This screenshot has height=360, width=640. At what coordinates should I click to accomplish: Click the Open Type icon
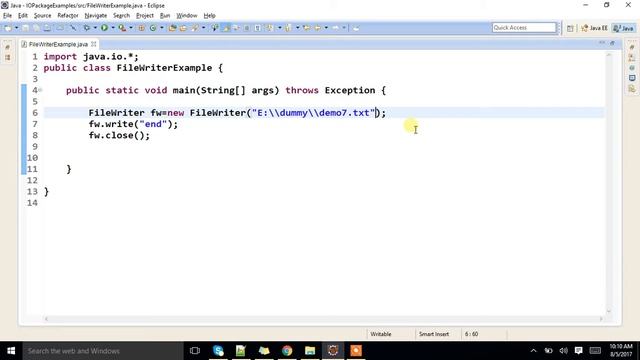tap(173, 28)
